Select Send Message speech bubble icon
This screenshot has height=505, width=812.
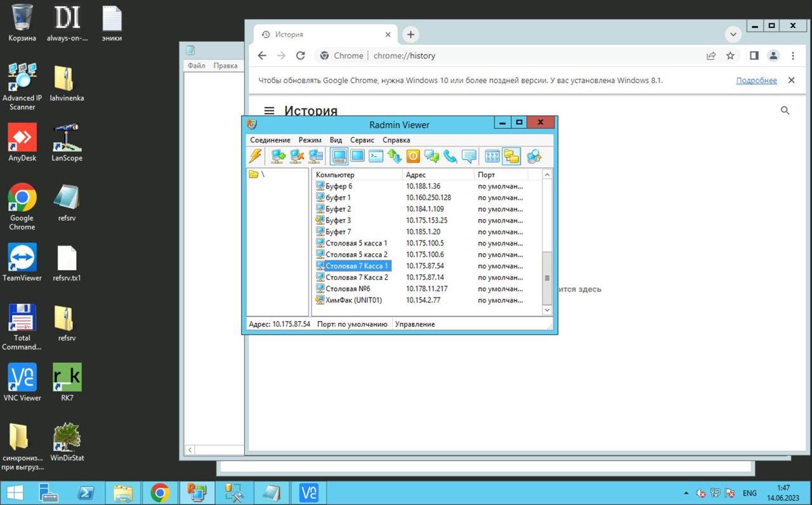tap(469, 156)
